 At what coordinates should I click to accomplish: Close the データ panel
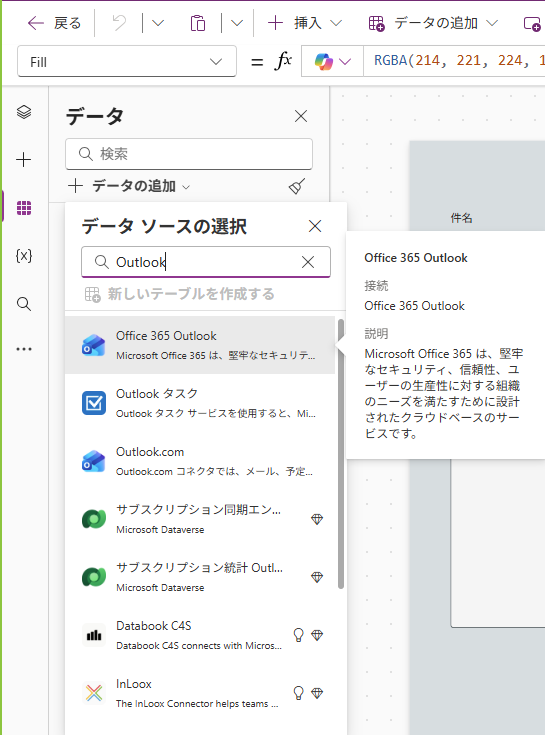(x=301, y=116)
